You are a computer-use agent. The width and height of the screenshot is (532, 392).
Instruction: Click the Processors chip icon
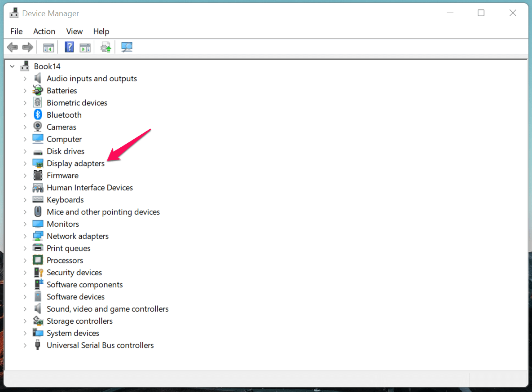pyautogui.click(x=38, y=260)
